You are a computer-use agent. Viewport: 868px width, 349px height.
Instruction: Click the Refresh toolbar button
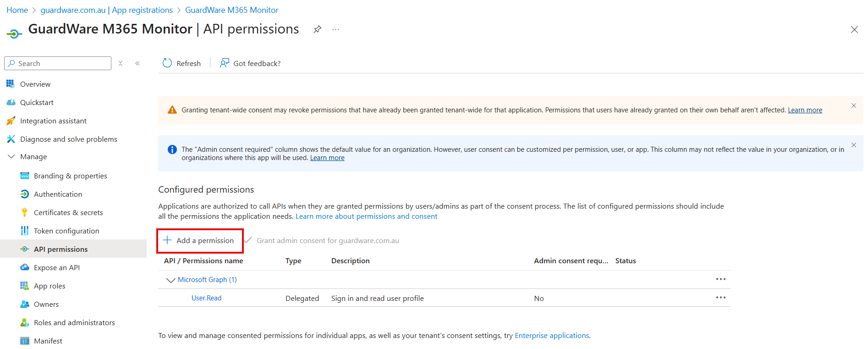click(x=182, y=63)
